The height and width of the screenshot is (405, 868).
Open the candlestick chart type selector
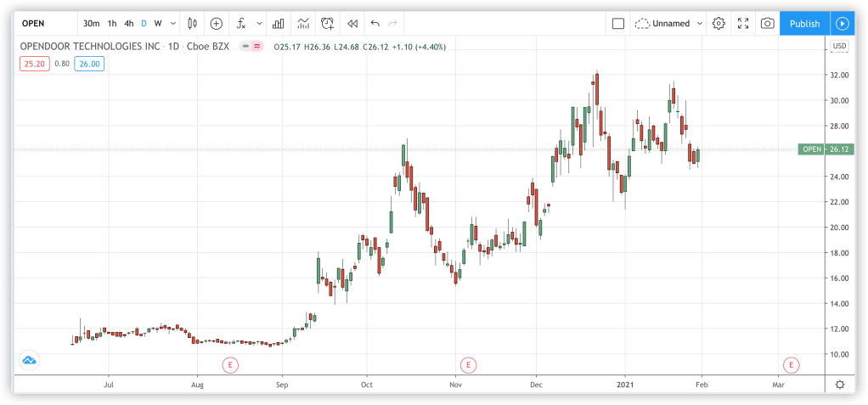[193, 24]
